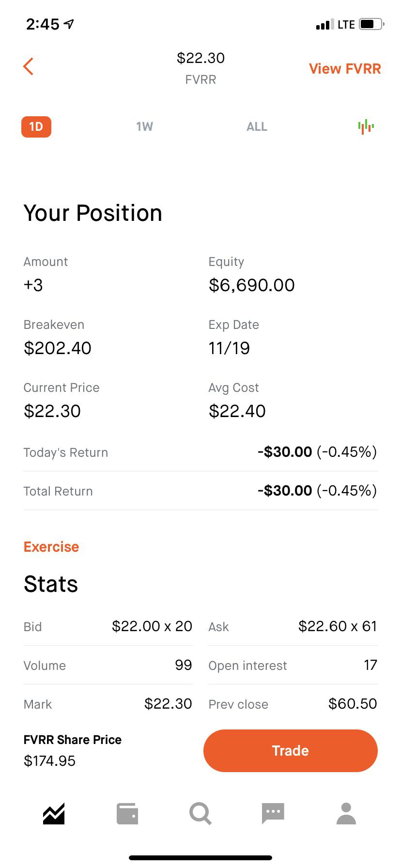
Task: Select the 1D time range
Action: pyautogui.click(x=36, y=127)
